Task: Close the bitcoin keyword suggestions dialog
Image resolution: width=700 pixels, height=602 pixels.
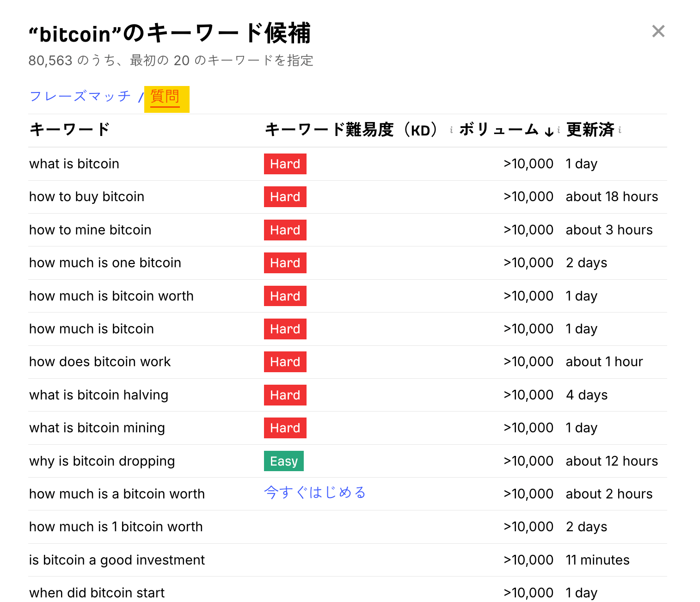Action: tap(658, 31)
